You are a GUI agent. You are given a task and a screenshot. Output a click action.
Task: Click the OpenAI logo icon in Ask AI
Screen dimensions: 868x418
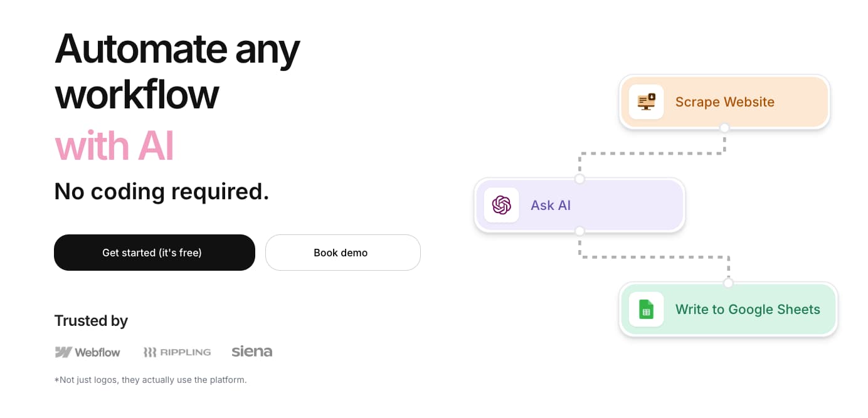502,205
